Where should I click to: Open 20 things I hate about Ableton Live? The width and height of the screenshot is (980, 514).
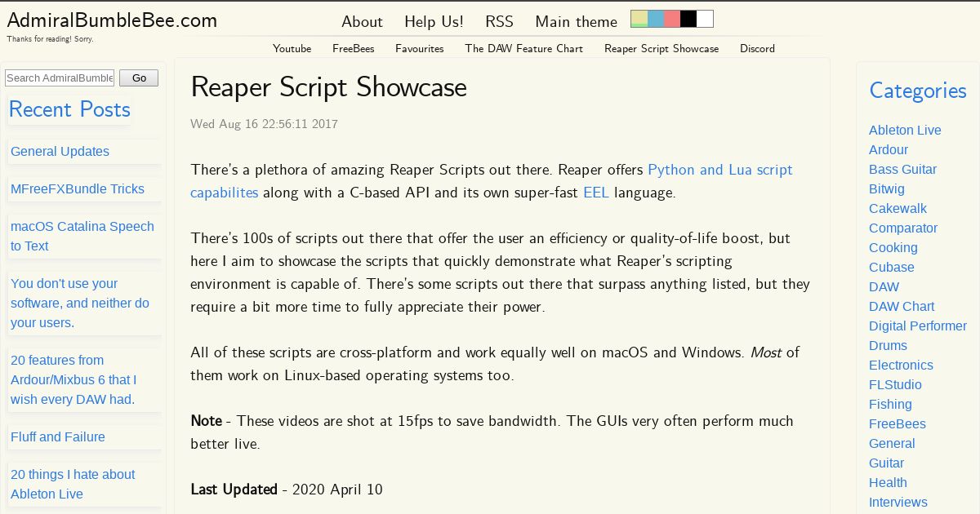[73, 485]
